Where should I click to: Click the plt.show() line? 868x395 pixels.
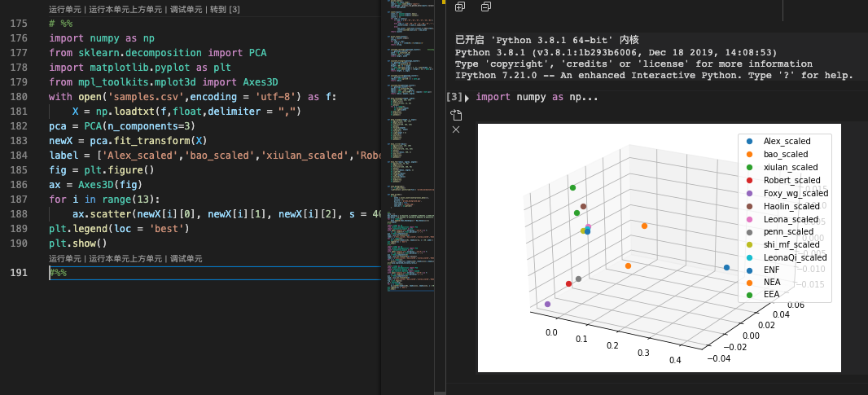(78, 244)
